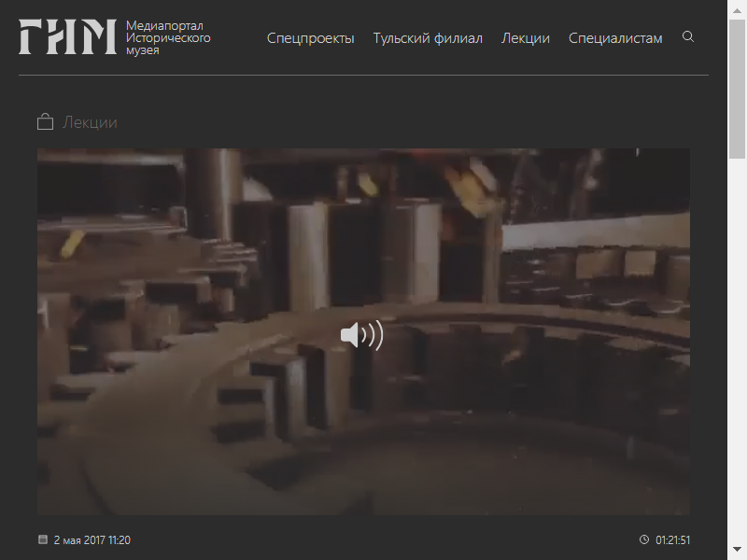Click the calendar icon near the date

point(42,539)
